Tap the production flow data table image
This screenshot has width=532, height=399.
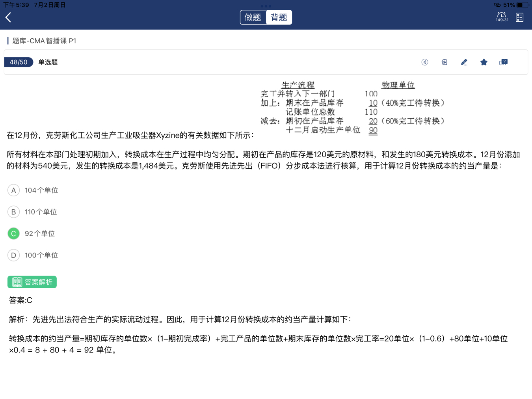click(352, 108)
